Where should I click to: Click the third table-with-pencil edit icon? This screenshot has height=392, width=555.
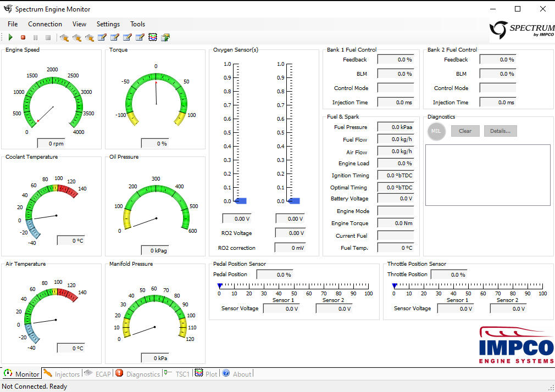127,37
